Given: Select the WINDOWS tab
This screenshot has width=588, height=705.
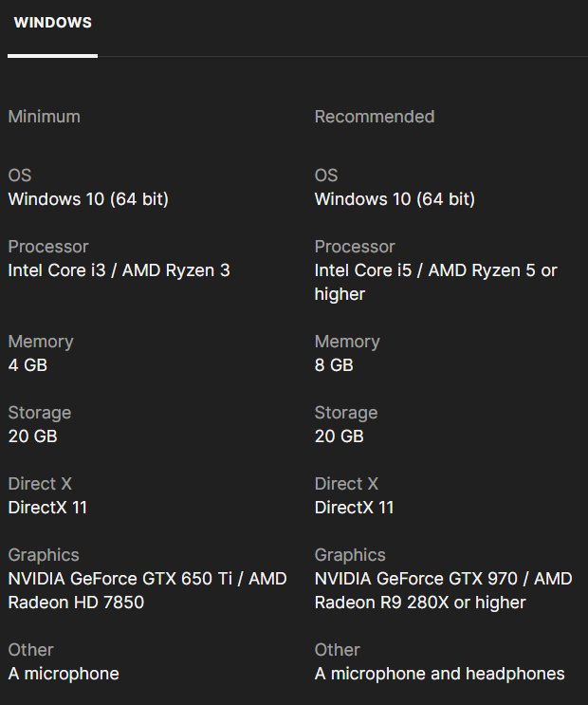Looking at the screenshot, I should click(52, 23).
